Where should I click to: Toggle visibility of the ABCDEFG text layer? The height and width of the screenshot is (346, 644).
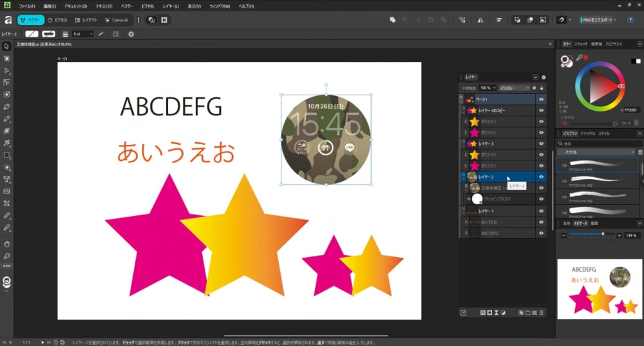pos(541,233)
